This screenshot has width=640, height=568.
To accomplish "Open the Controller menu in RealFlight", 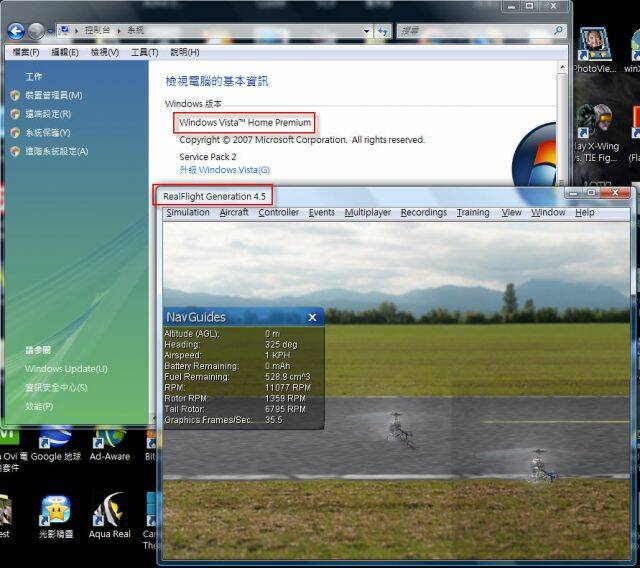I will [278, 213].
